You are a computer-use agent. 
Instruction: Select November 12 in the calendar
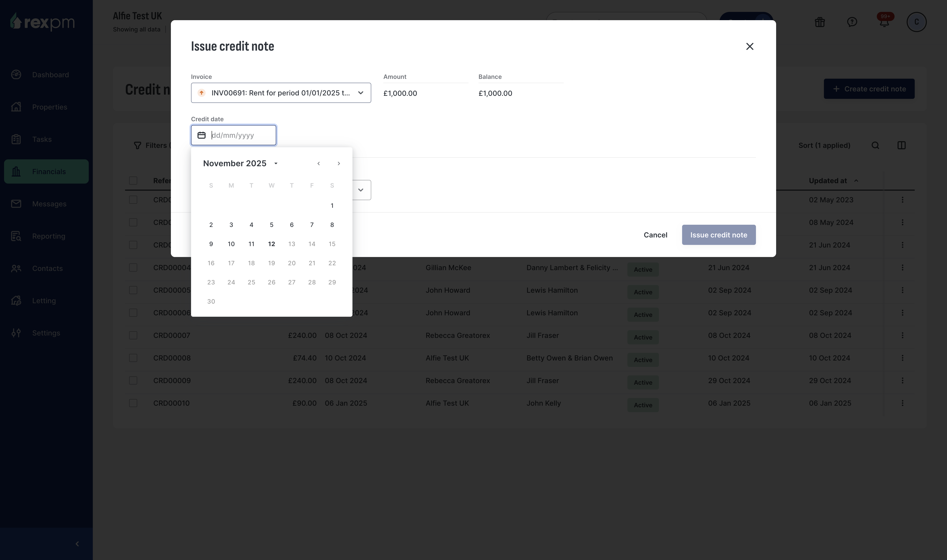(x=271, y=244)
